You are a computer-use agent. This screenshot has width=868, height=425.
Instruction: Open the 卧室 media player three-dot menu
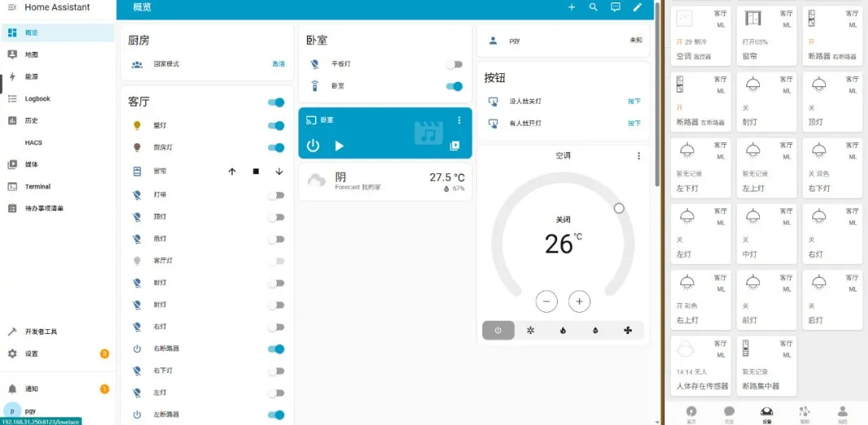459,120
